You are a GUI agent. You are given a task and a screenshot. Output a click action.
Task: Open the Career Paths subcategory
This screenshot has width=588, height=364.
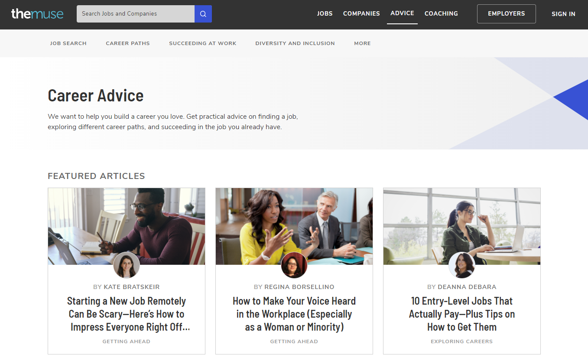[x=128, y=43]
